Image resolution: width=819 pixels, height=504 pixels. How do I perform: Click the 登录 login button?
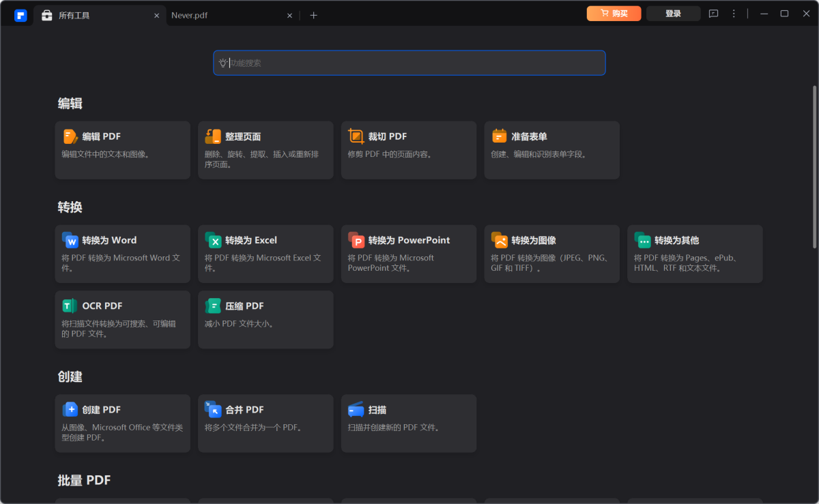[x=673, y=14]
